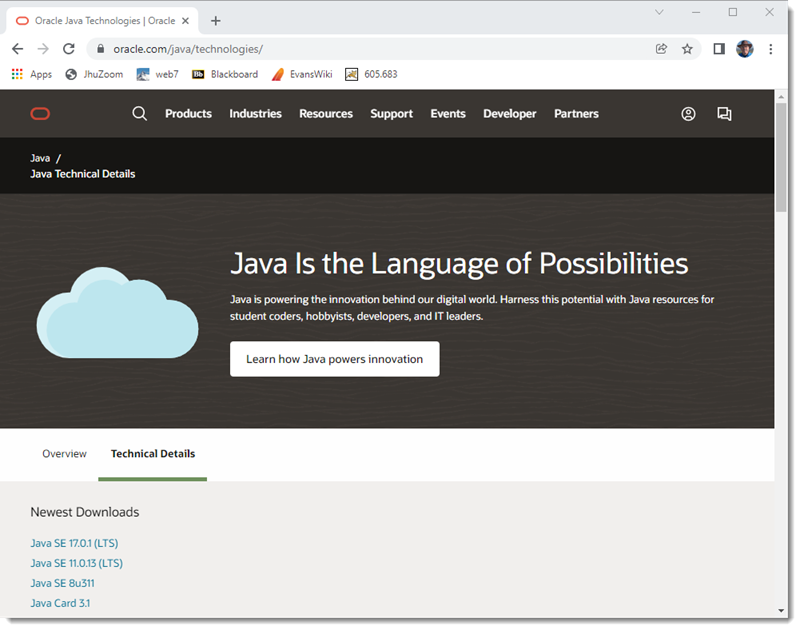Go back with the browser back arrow
The image size is (800, 630).
click(17, 49)
